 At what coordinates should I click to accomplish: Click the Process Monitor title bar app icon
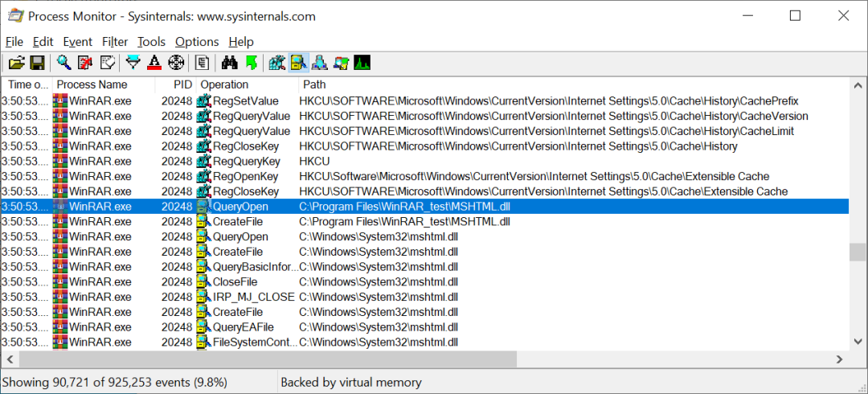(15, 16)
